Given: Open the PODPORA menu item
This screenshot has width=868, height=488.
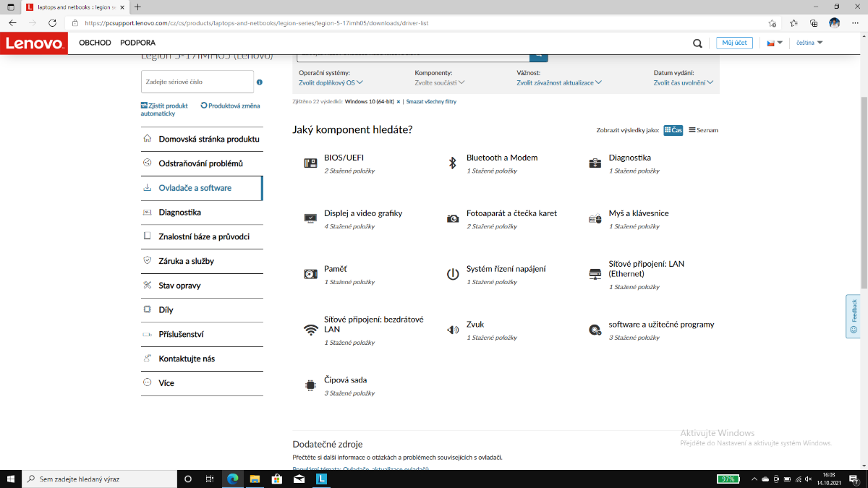Looking at the screenshot, I should [137, 43].
